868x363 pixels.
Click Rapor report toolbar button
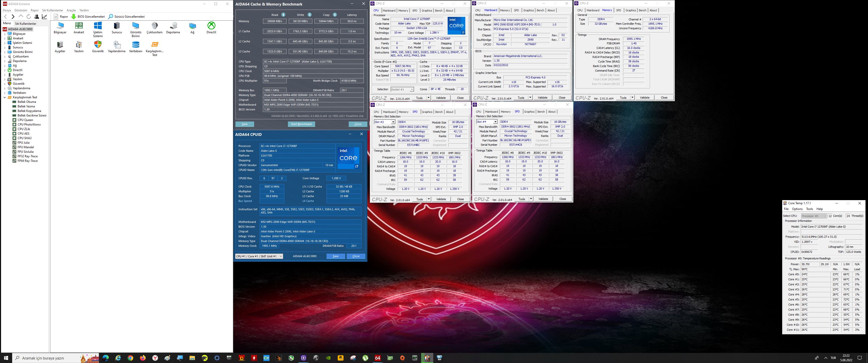(61, 16)
